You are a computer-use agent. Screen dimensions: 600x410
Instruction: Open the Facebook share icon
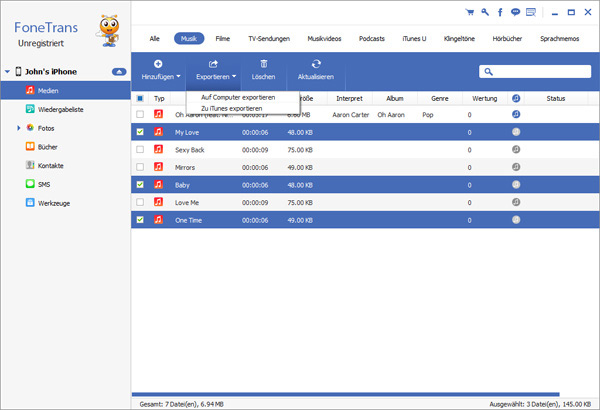[500, 12]
